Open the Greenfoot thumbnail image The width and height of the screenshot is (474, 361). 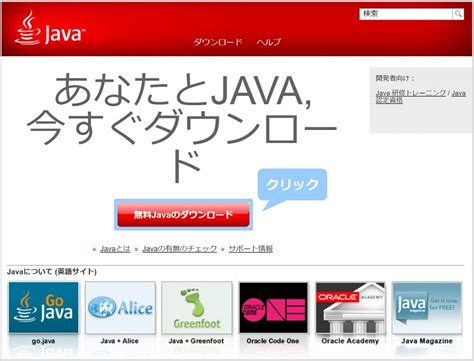[197, 307]
